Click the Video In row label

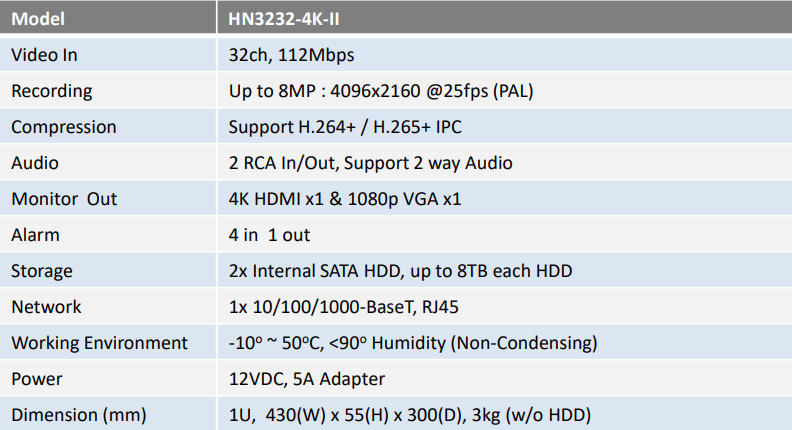[44, 55]
